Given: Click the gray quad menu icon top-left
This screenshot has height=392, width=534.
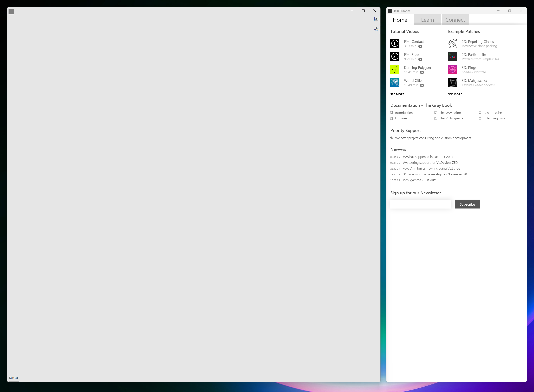Looking at the screenshot, I should click(x=11, y=12).
